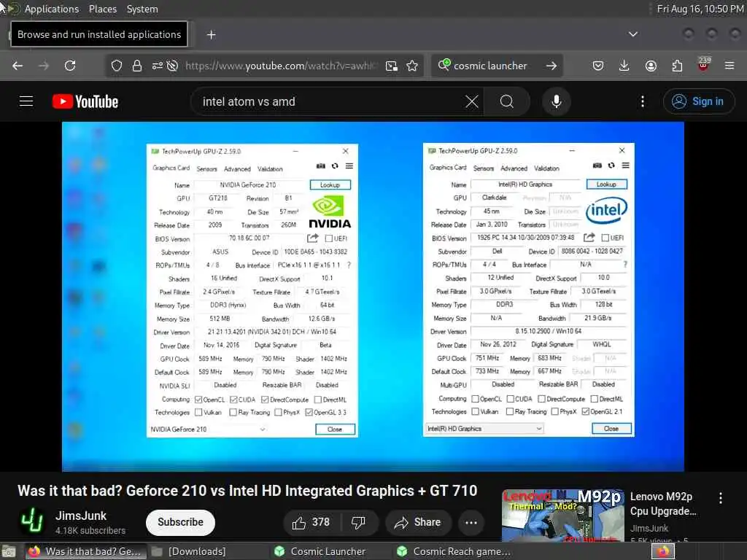Click the clock showing Fri Aug 16

(x=700, y=9)
